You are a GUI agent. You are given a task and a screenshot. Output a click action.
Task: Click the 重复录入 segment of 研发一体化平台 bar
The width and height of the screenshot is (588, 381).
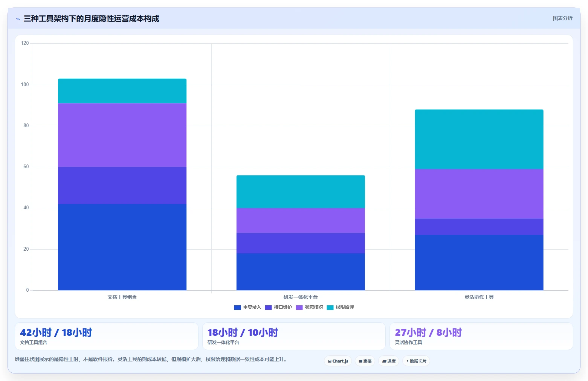(301, 272)
